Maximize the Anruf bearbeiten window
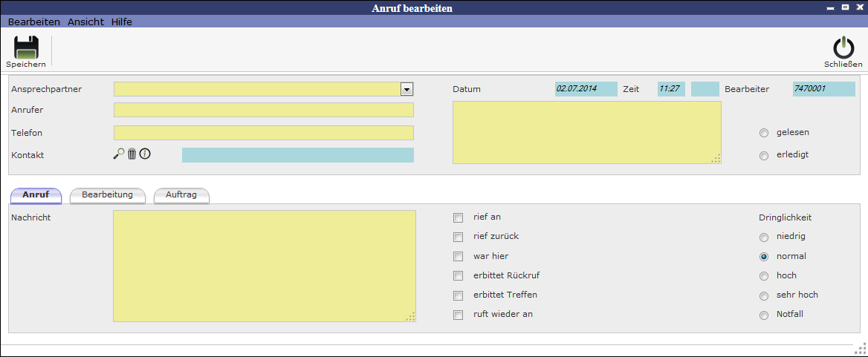The width and height of the screenshot is (868, 357). click(x=845, y=7)
